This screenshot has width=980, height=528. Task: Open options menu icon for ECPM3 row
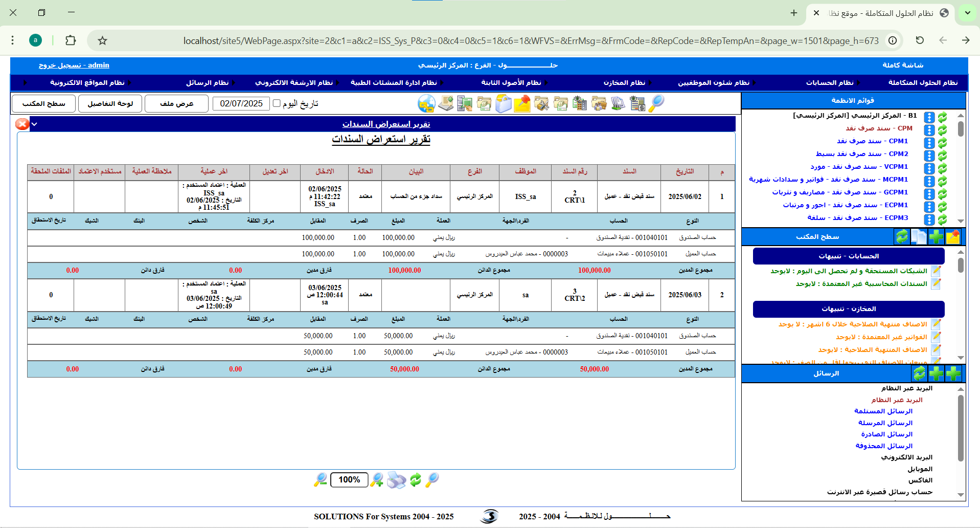point(929,219)
